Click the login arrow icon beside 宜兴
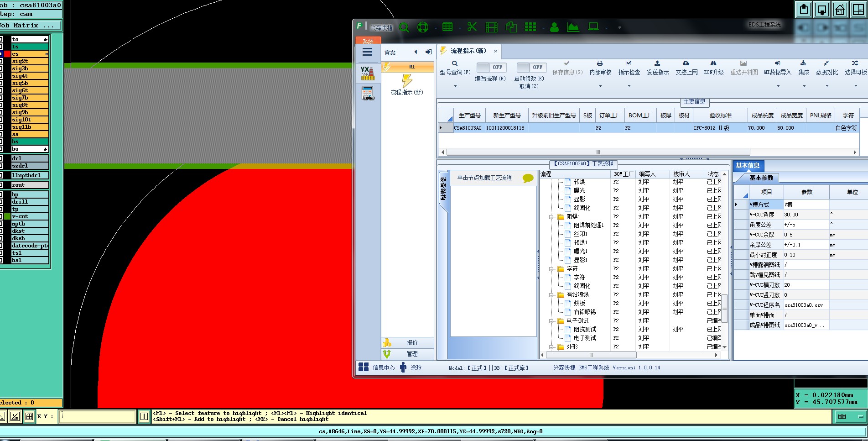The height and width of the screenshot is (441, 868). point(428,52)
